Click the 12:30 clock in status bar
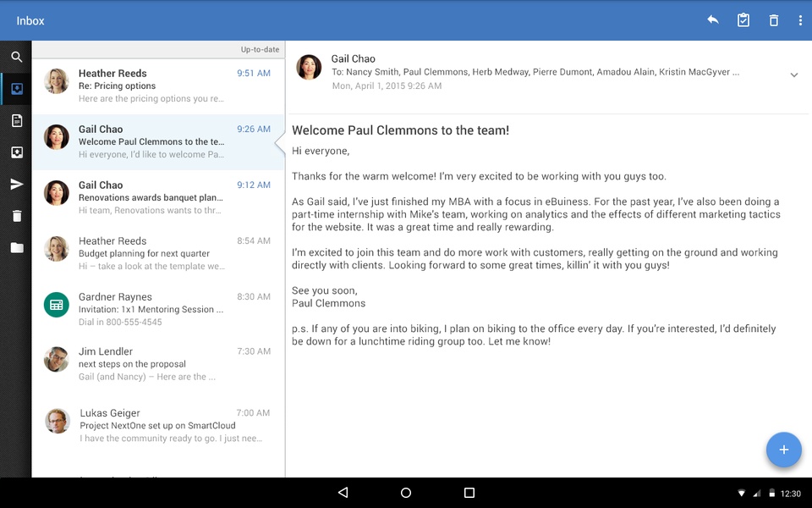This screenshot has width=812, height=508. pyautogui.click(x=790, y=494)
